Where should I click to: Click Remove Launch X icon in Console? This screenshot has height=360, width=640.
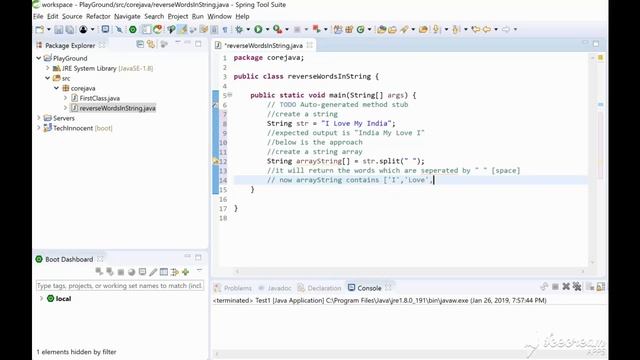[566, 287]
